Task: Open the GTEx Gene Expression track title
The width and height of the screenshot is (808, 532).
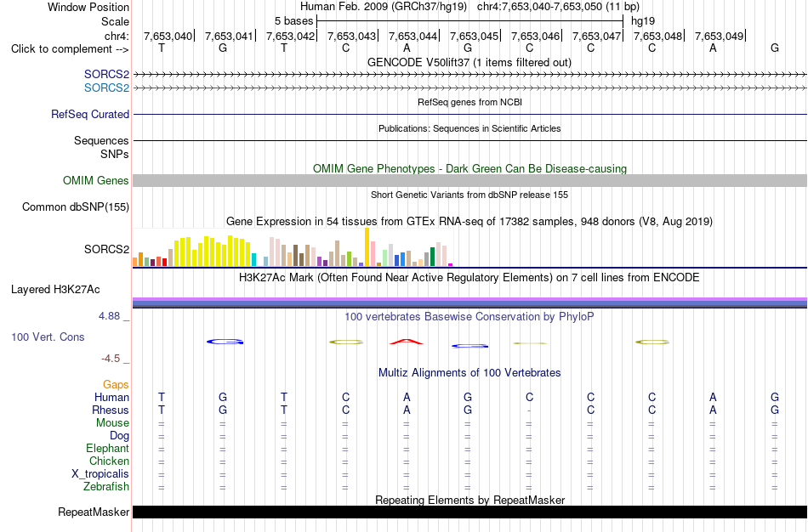Action: [469, 222]
